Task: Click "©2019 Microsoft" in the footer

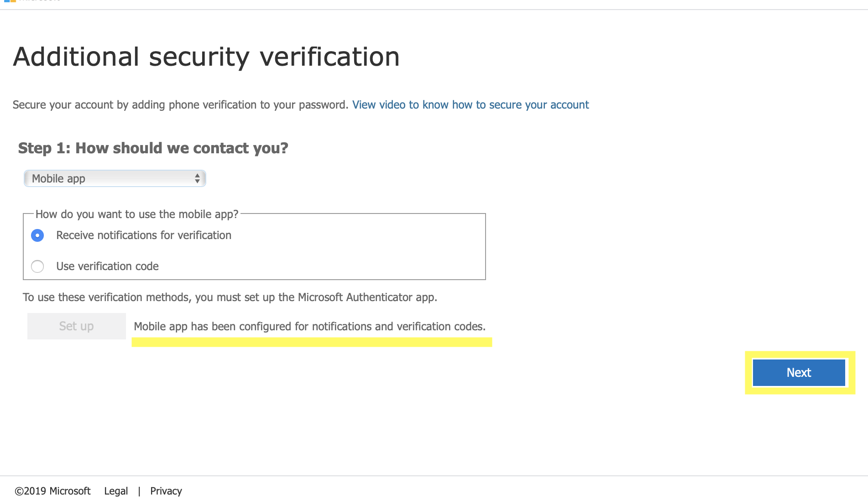Action: tap(52, 491)
